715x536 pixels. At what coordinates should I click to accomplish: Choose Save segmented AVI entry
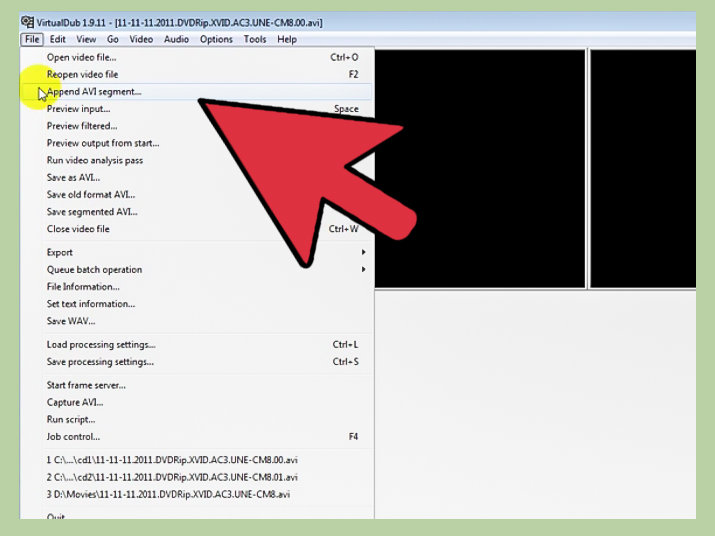[92, 212]
